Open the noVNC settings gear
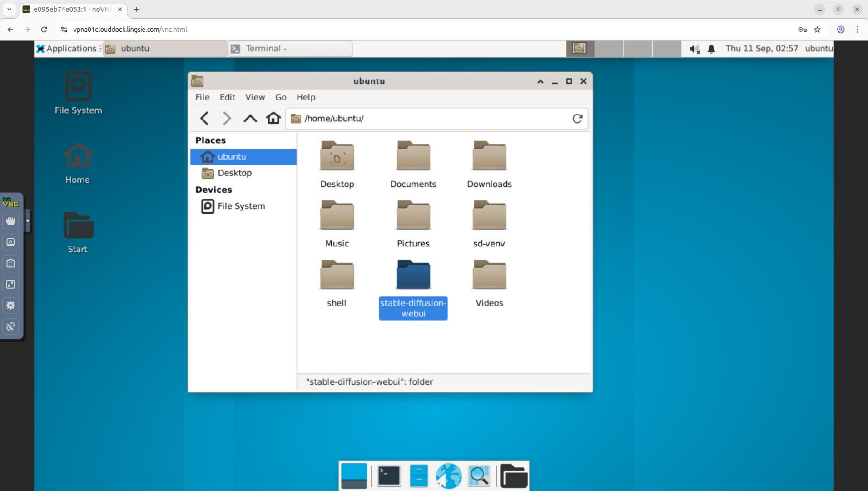Screen dimensions: 868x491 pyautogui.click(x=10, y=305)
